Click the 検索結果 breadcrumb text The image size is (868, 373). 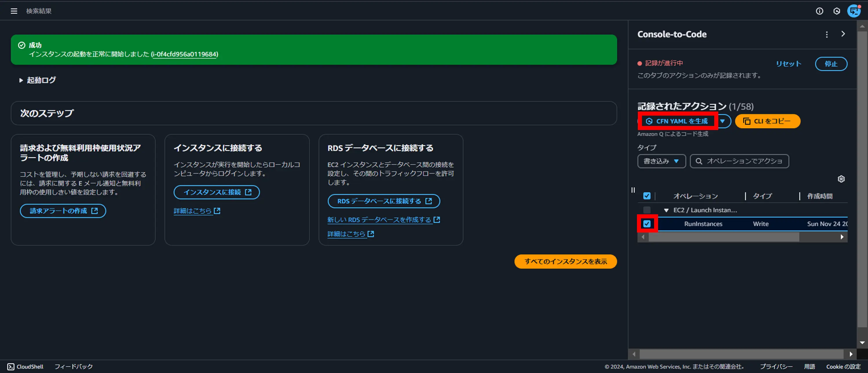coord(39,11)
